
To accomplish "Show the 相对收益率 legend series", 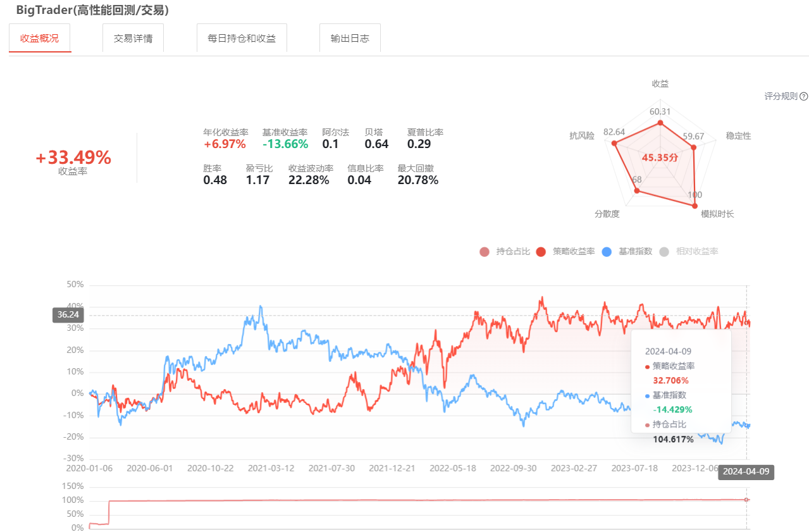I will [x=689, y=252].
